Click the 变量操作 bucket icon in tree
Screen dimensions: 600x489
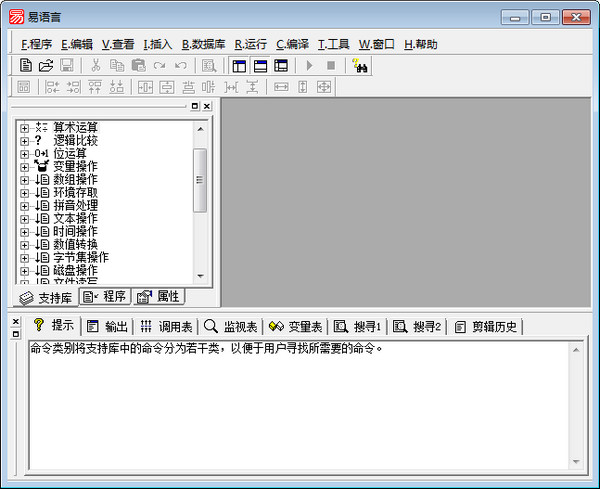click(x=42, y=166)
